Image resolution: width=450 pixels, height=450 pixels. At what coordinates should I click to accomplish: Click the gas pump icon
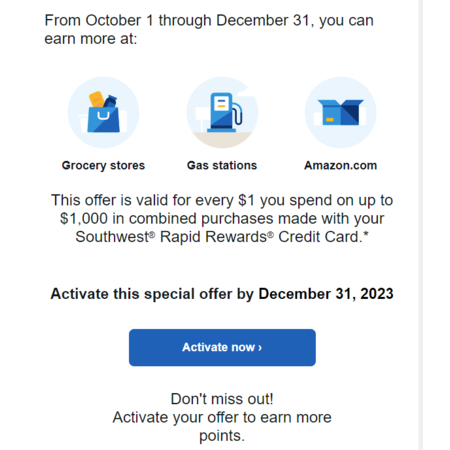(x=222, y=112)
